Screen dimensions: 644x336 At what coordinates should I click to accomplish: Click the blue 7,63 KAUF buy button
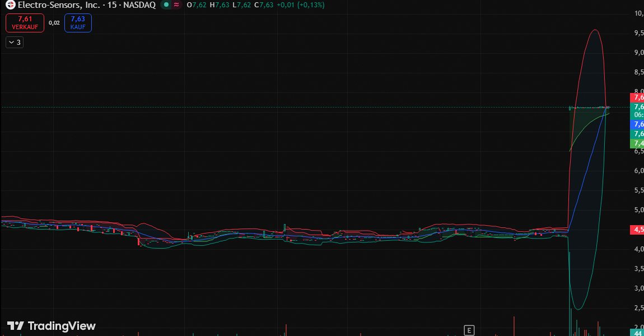point(78,23)
